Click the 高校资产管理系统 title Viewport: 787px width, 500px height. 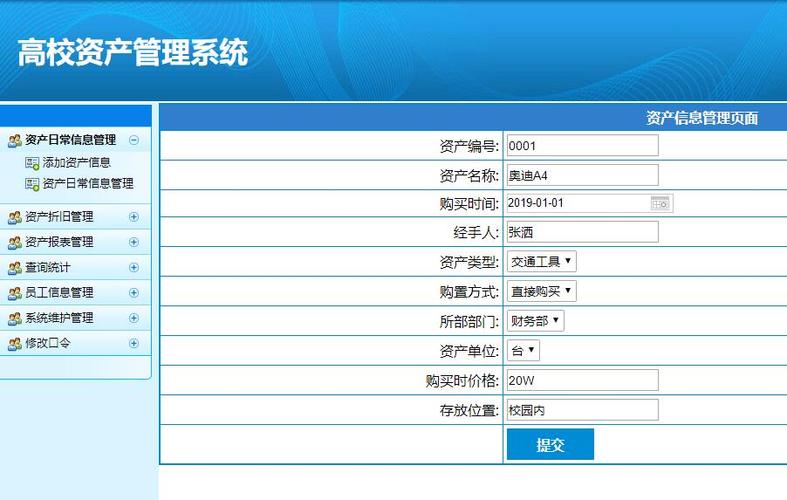click(133, 52)
